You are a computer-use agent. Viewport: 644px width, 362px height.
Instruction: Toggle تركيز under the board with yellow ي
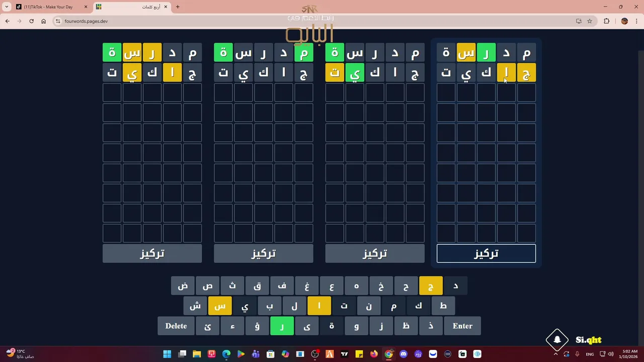pos(152,253)
